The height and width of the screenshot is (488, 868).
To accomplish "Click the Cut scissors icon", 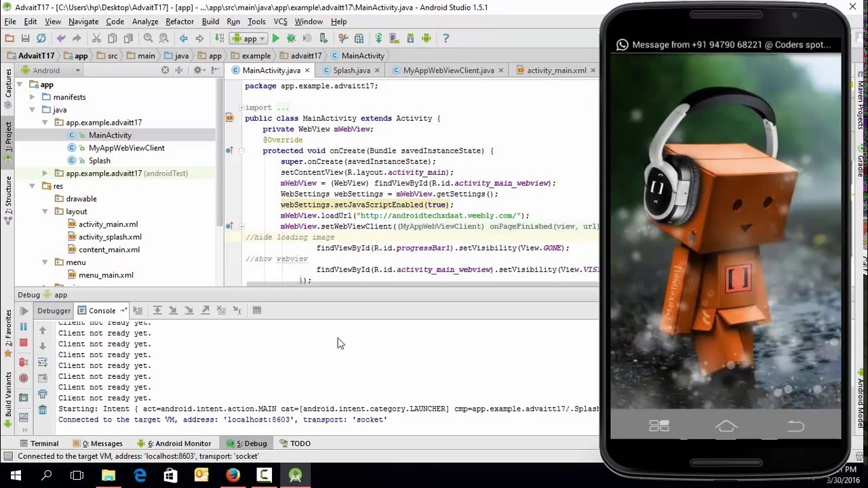I will coord(96,39).
